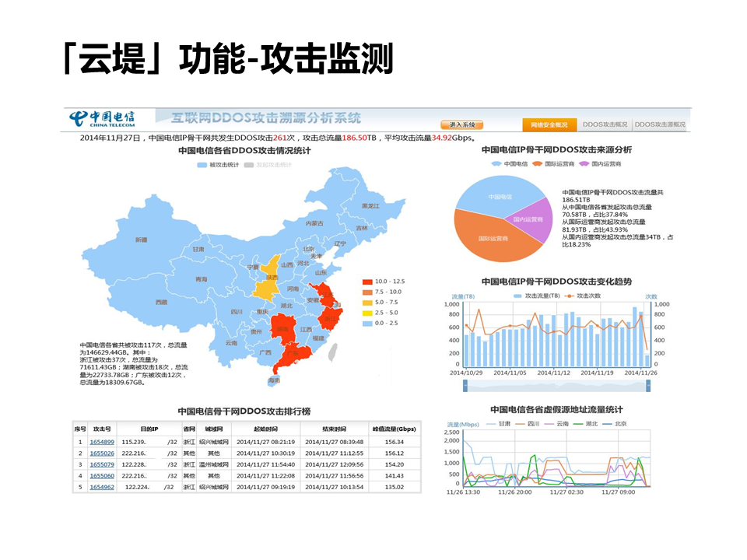The width and height of the screenshot is (747, 560).
Task: Toggle the 云南 line legend
Action: [556, 423]
